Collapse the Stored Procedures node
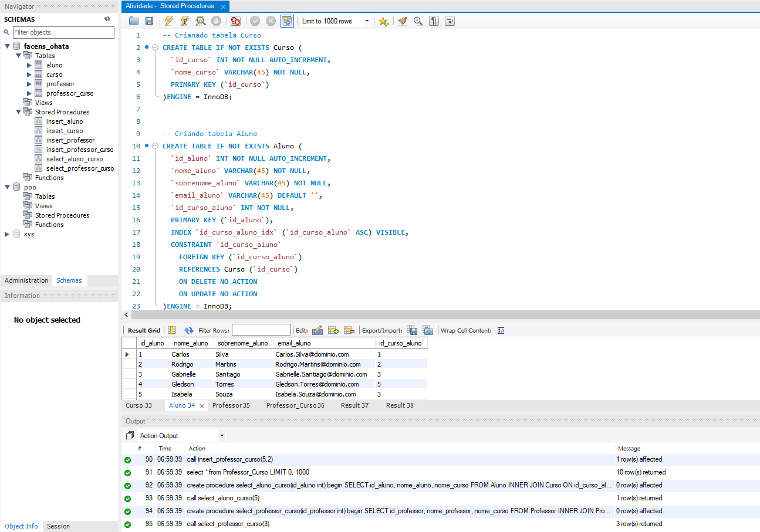This screenshot has width=760, height=532. 18,111
